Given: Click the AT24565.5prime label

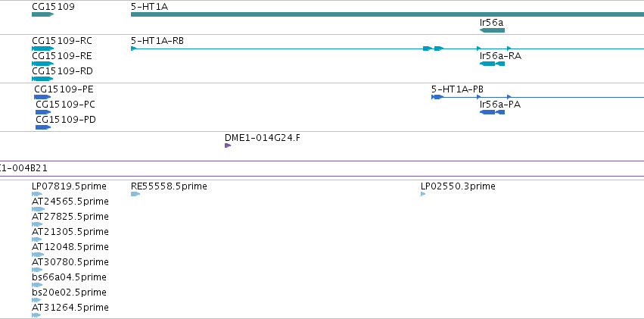Looking at the screenshot, I should click(x=70, y=202).
